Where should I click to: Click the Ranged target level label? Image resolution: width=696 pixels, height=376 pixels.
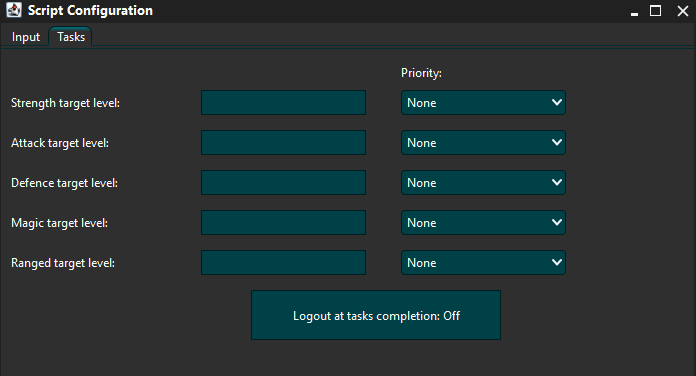pyautogui.click(x=63, y=263)
